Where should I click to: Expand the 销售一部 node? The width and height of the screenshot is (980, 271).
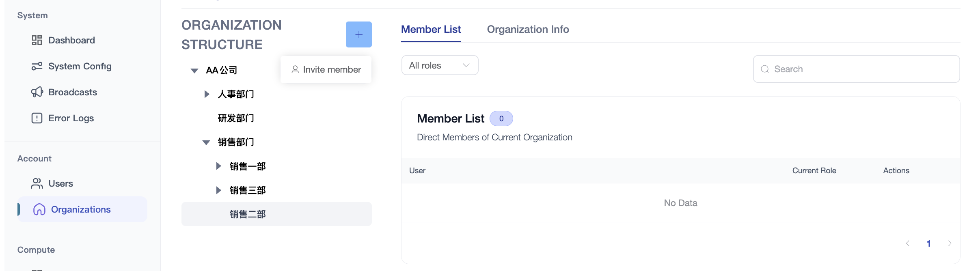tap(218, 166)
